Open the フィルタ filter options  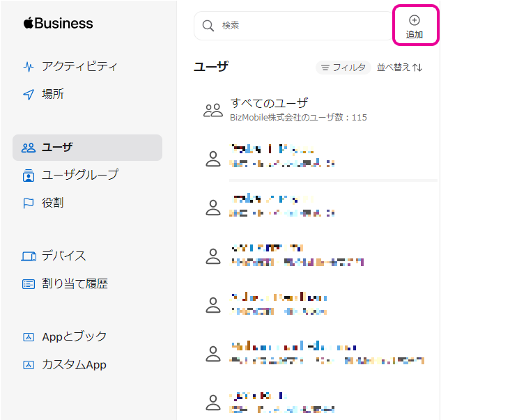pyautogui.click(x=343, y=68)
